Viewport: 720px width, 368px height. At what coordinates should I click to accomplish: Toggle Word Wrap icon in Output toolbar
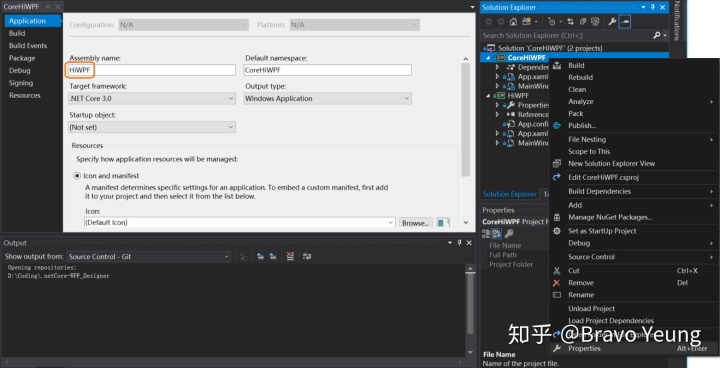point(307,256)
